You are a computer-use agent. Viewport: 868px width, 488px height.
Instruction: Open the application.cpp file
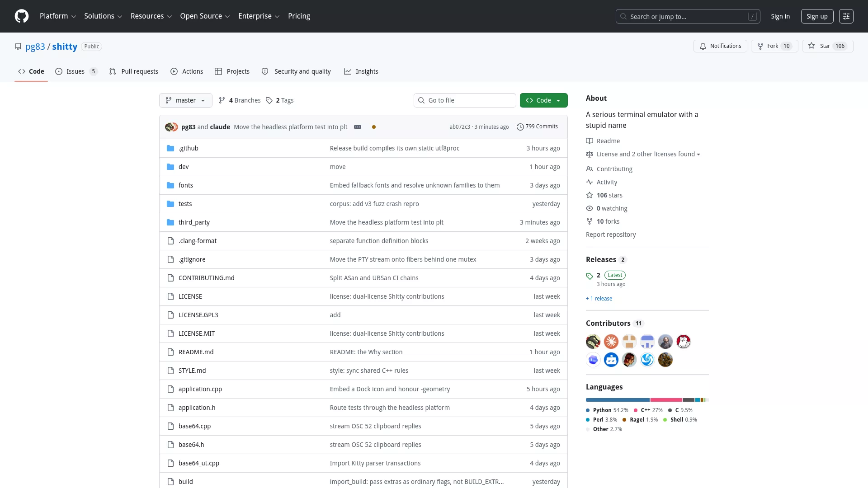tap(200, 389)
